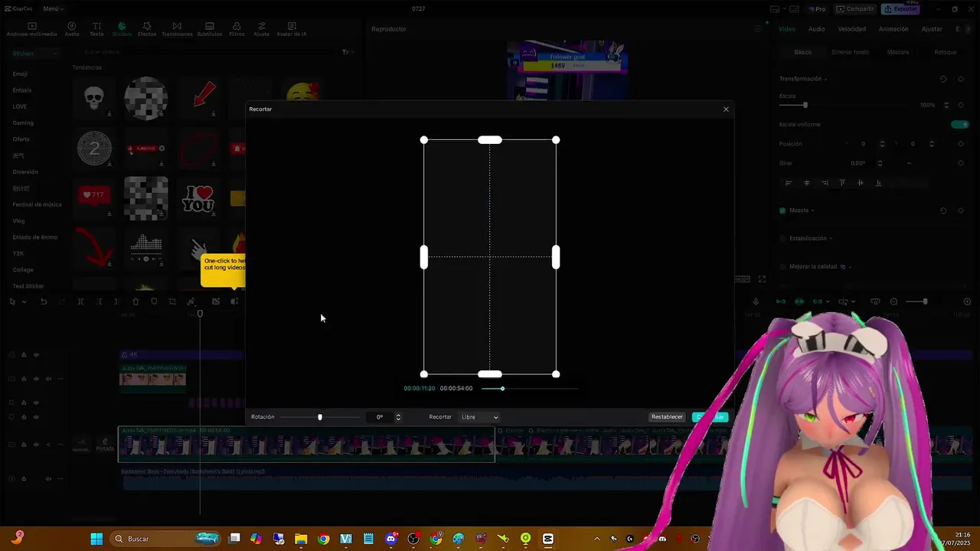
Task: Click the Compartir button
Action: click(855, 9)
